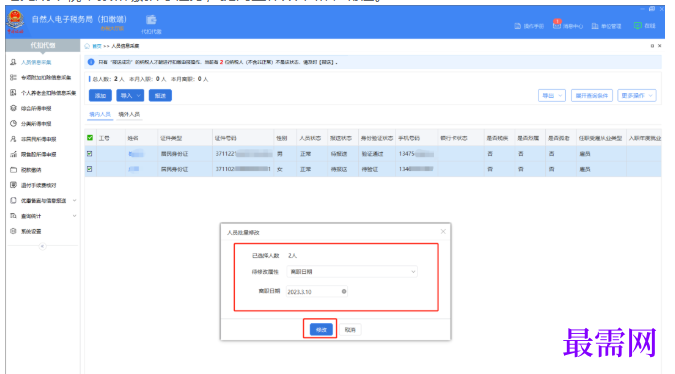Image resolution: width=675 pixels, height=374 pixels.
Task: Confirm with the blue 修改 button
Action: pos(321,330)
